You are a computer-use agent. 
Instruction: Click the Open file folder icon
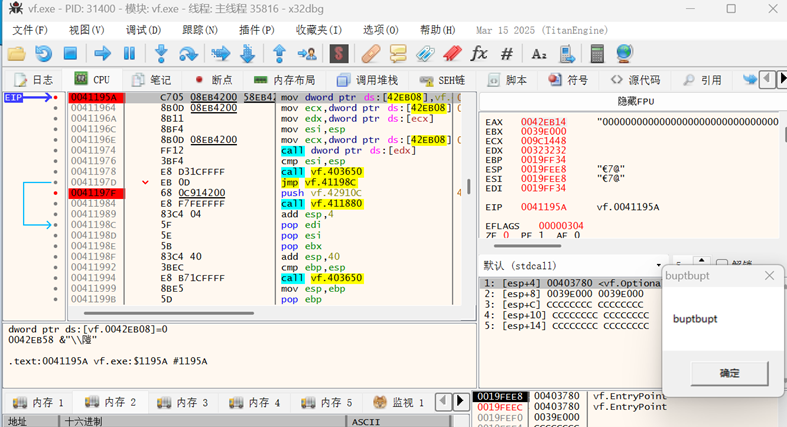(16, 53)
